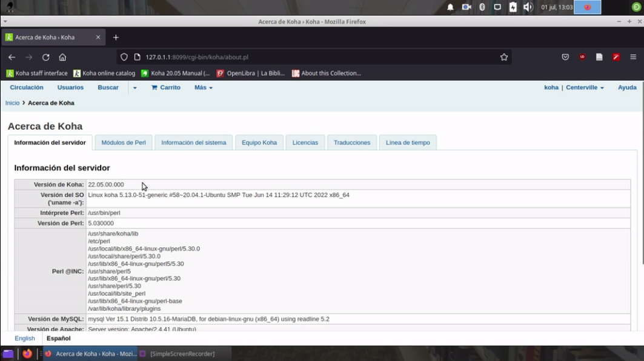The width and height of the screenshot is (644, 361).
Task: Click the shield tracking protection icon
Action: (x=124, y=57)
